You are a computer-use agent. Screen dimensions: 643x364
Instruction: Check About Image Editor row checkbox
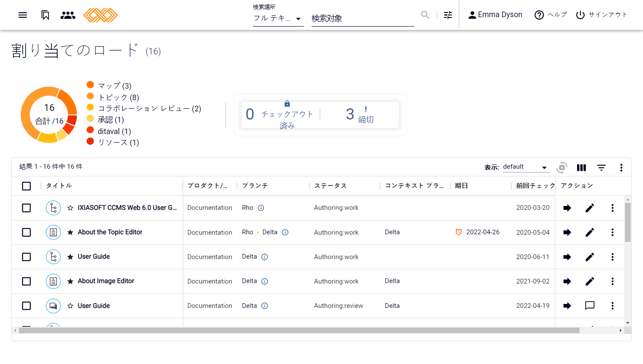[27, 281]
